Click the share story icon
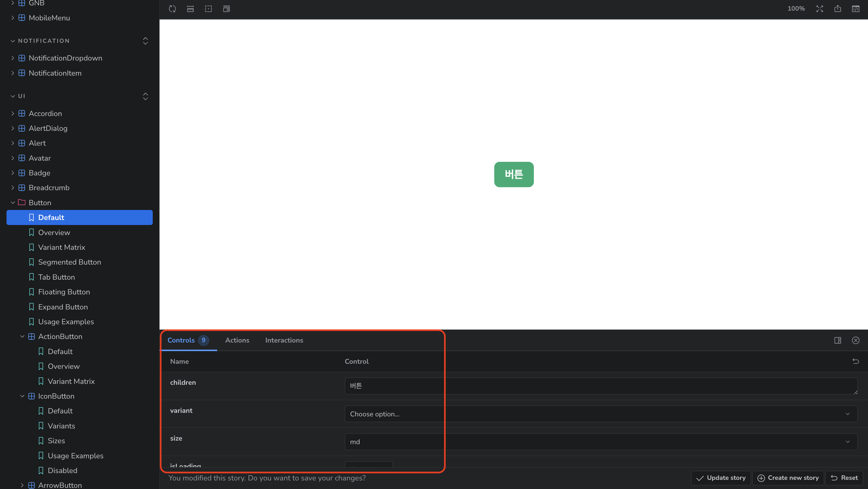The width and height of the screenshot is (868, 489). point(838,9)
